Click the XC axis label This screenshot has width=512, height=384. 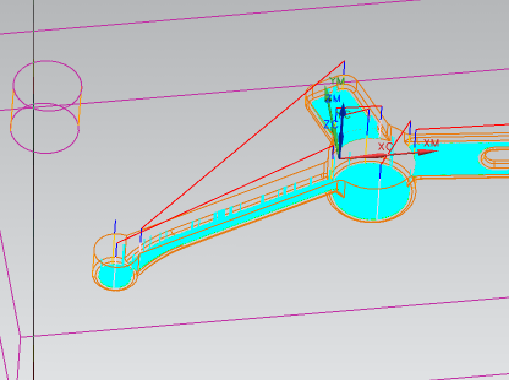pos(385,146)
